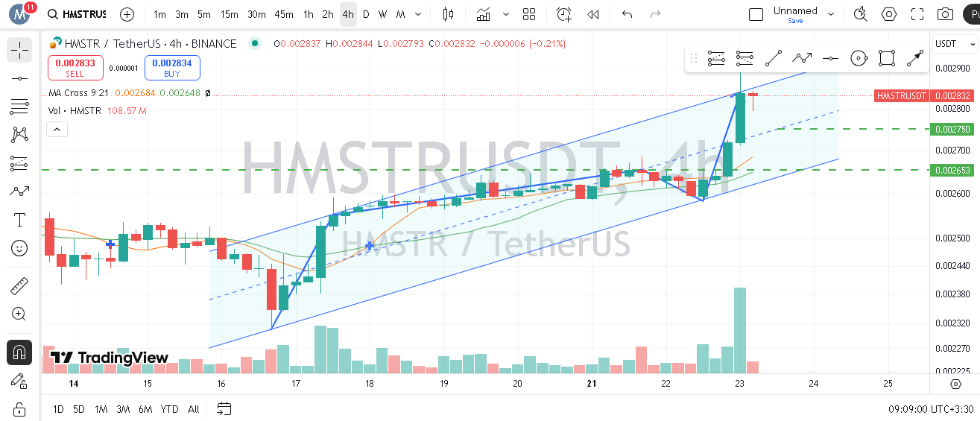Add a compare symbol with the plus icon
This screenshot has width=980, height=421.
coord(127,14)
